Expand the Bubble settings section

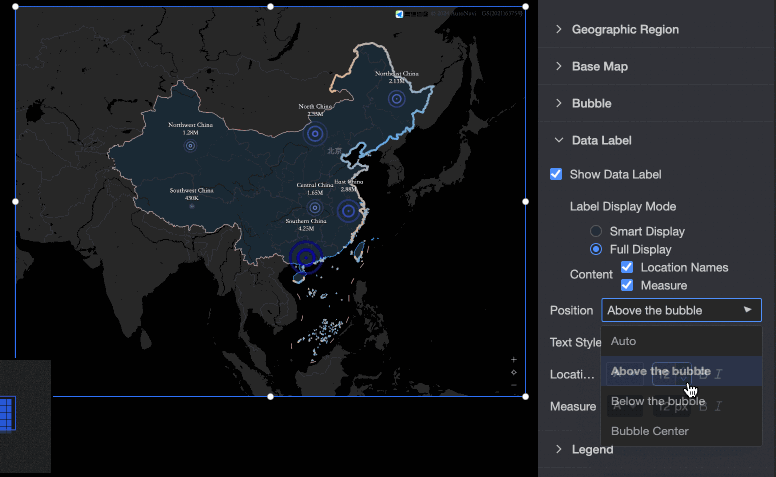pos(591,103)
